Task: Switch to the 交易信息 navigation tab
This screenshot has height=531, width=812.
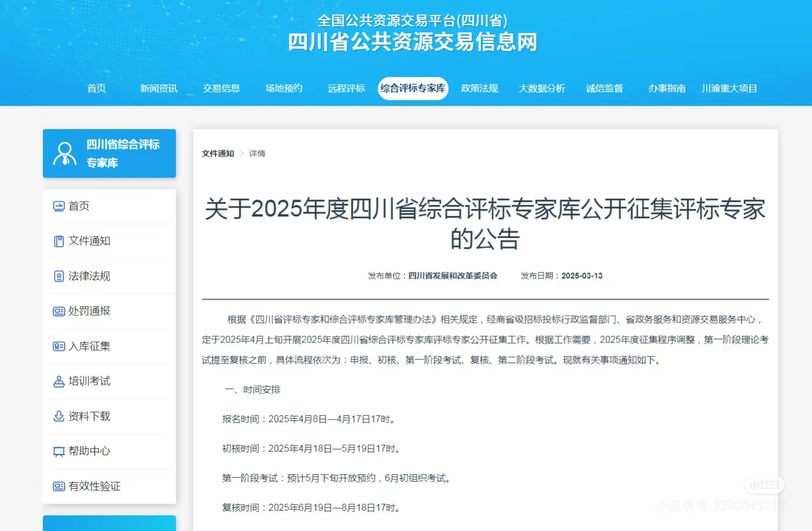Action: click(x=222, y=89)
